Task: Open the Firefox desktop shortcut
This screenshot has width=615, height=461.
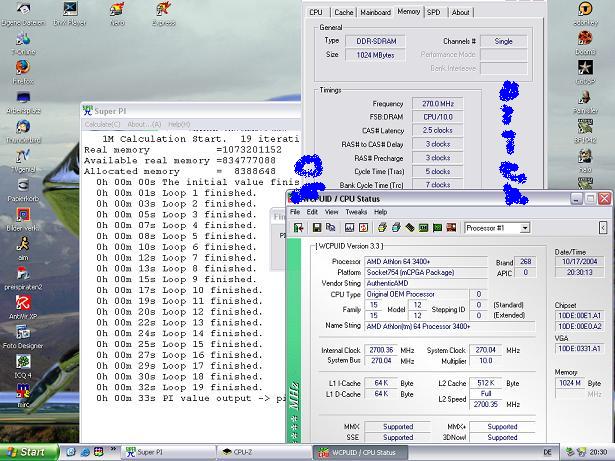Action: (23, 72)
